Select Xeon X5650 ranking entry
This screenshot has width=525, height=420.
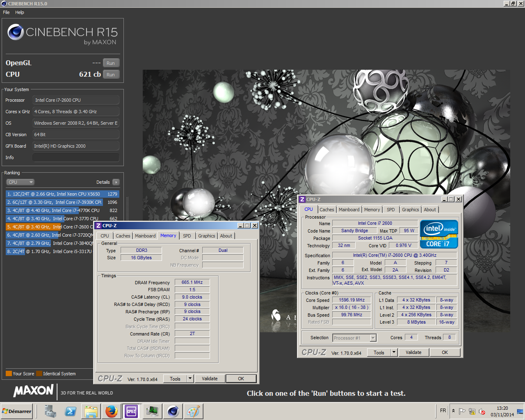tap(62, 194)
